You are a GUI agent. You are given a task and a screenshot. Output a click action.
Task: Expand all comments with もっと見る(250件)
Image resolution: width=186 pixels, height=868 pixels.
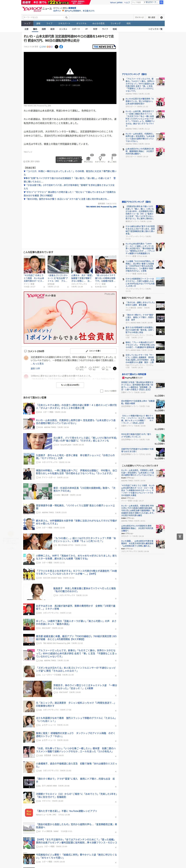coord(70,385)
